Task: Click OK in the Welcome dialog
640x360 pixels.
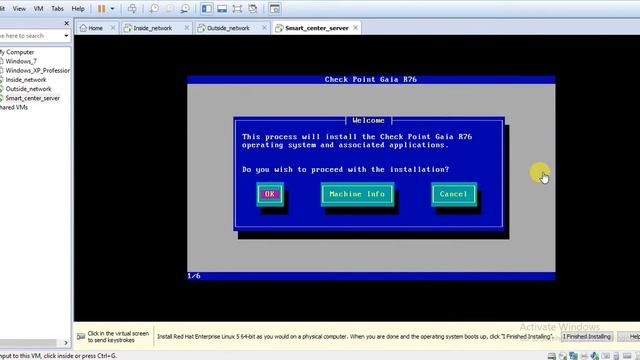Action: tap(269, 194)
